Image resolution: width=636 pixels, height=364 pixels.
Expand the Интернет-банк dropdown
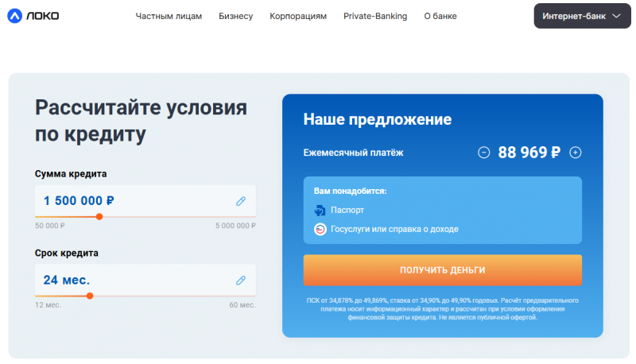point(582,16)
